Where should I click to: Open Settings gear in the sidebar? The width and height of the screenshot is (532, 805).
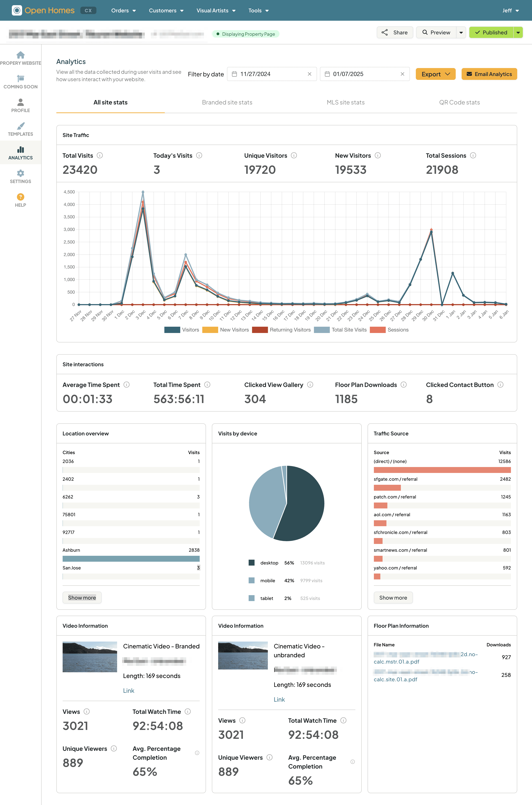20,173
